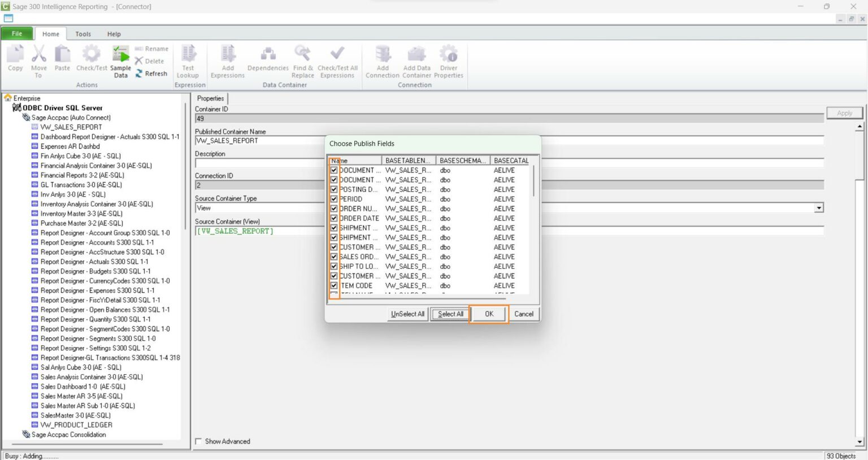
Task: Switch to the Tools tab
Action: (83, 33)
